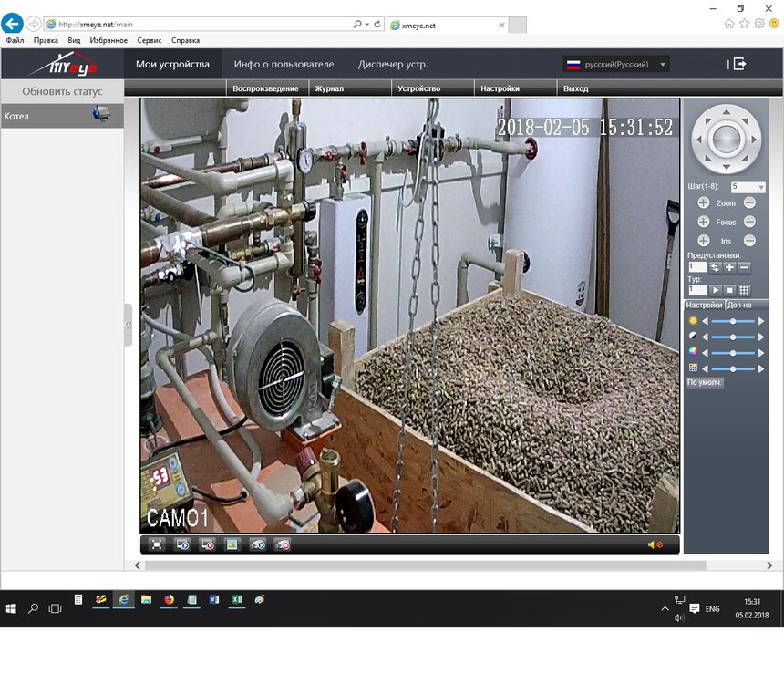Viewport: 784px width, 684px height.
Task: Click the Обновить статус button
Action: coord(62,91)
